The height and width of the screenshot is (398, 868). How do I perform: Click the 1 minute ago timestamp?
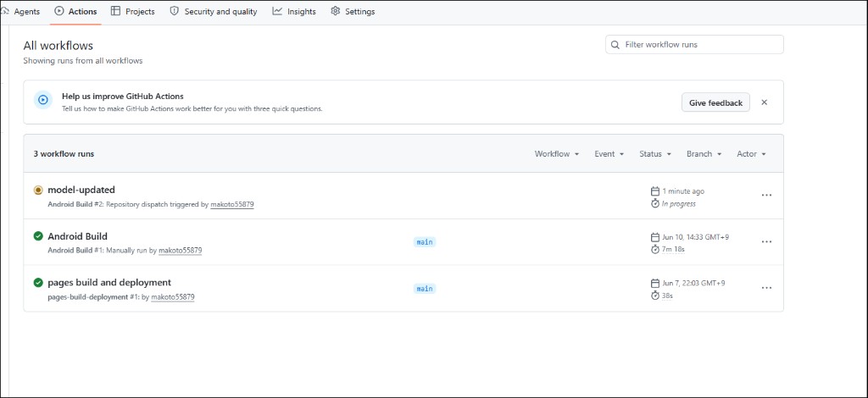(683, 191)
